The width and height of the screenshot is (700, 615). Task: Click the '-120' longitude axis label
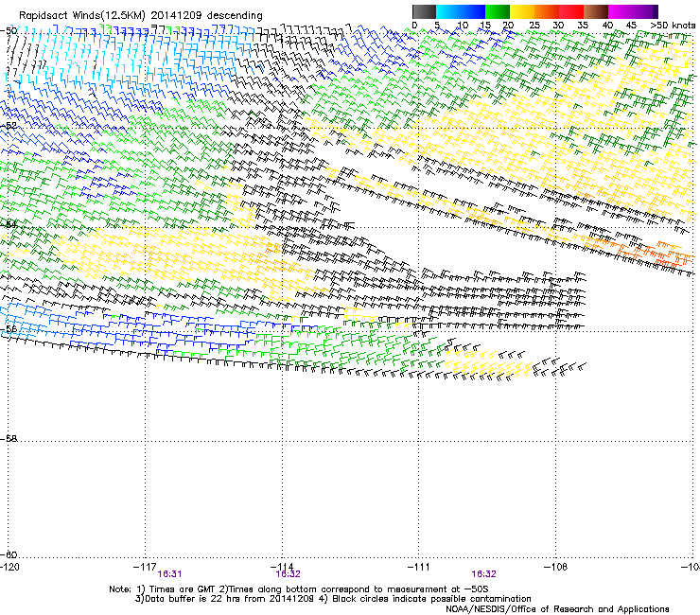[x=10, y=567]
